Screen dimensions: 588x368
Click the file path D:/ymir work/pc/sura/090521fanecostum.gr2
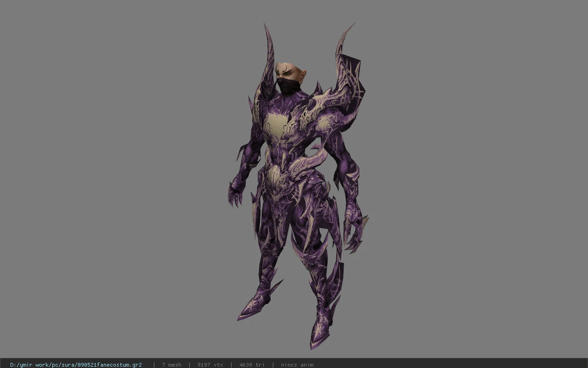76,365
